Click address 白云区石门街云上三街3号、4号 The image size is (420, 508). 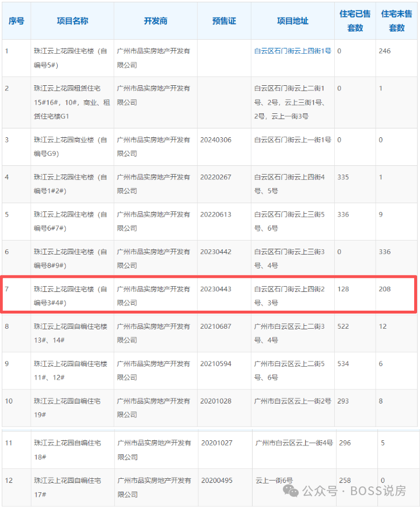289,259
